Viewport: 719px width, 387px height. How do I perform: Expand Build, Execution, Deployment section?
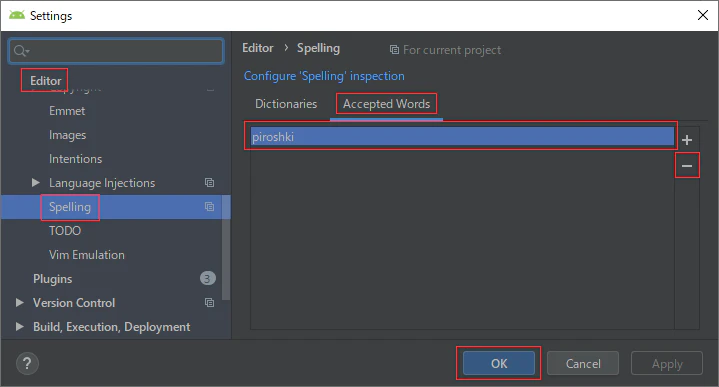coord(20,326)
